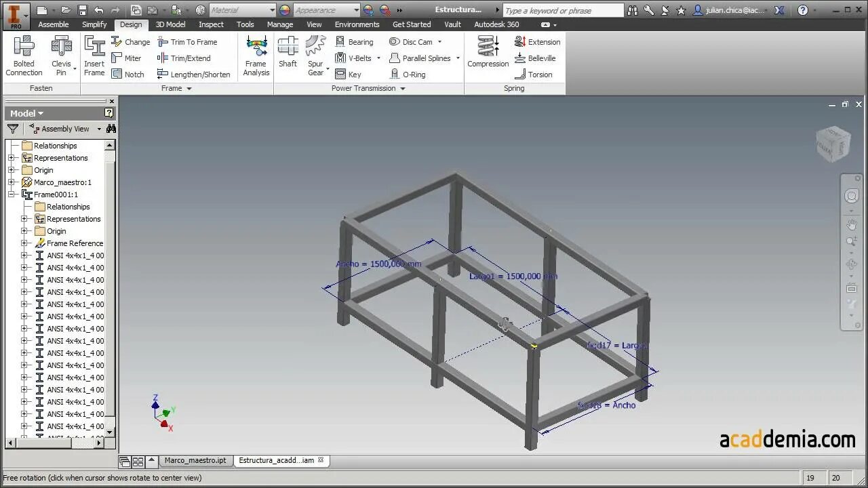This screenshot has width=868, height=488.
Task: Select the Clevis Pin tool
Action: coord(61,56)
